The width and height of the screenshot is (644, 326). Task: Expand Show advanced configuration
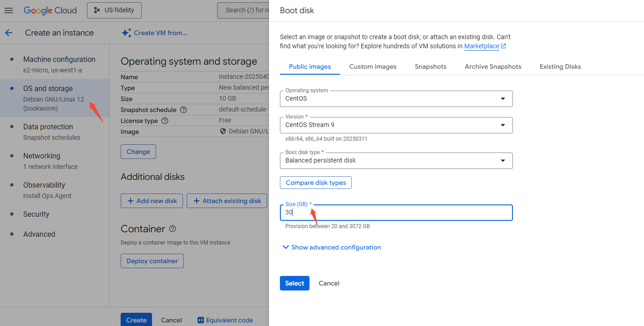click(331, 247)
